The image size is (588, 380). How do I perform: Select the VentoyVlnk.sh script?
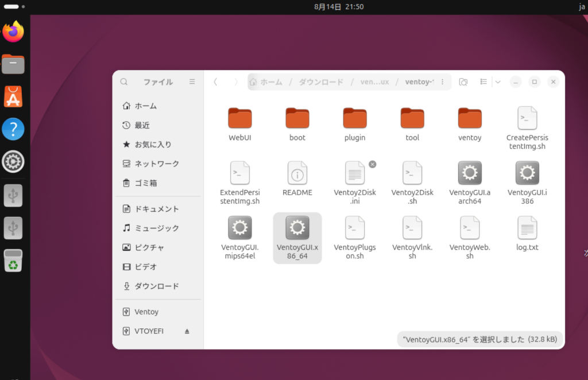click(x=412, y=238)
